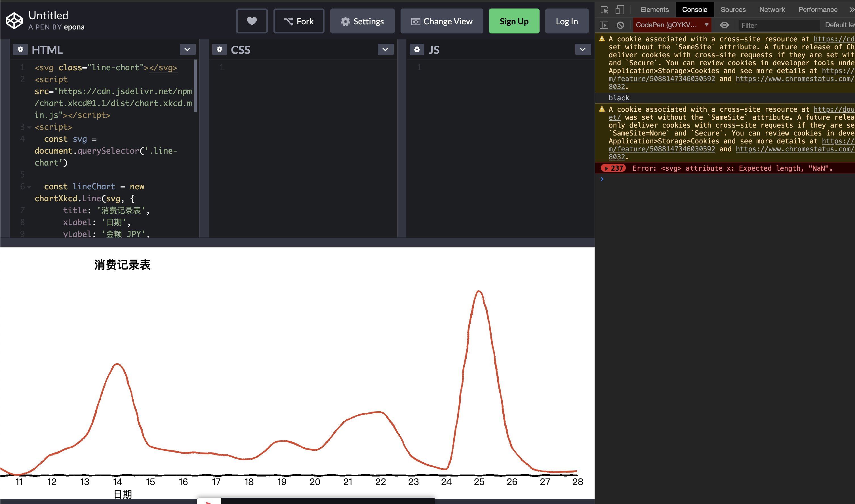855x504 pixels.
Task: Click the pen title Untitled
Action: [48, 15]
